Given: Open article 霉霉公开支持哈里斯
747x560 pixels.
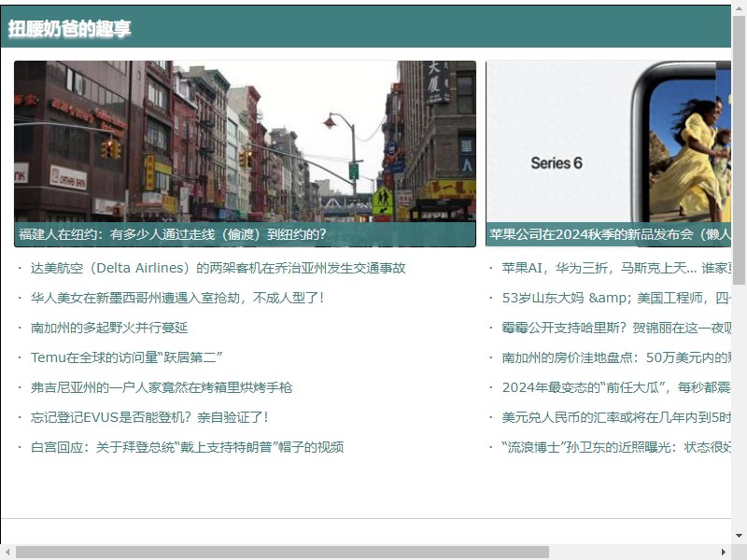Looking at the screenshot, I should click(616, 328).
